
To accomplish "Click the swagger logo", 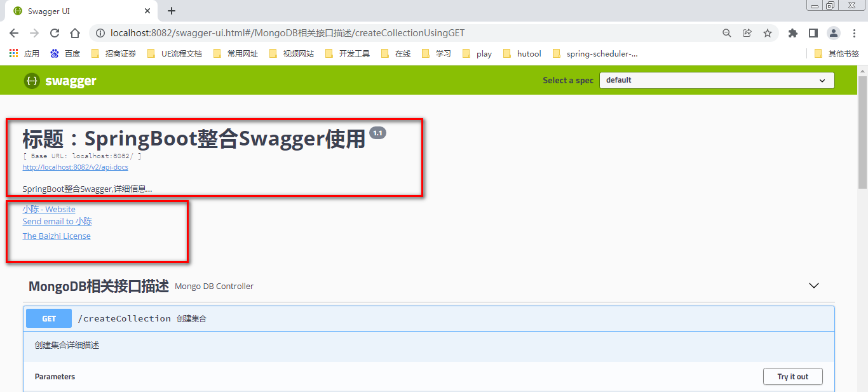I will [x=60, y=81].
